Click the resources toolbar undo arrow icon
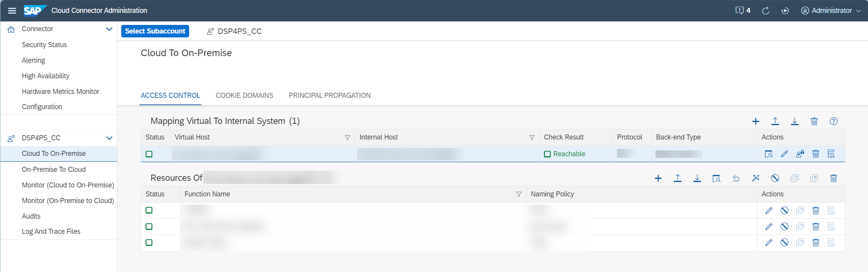868x272 pixels. (736, 178)
